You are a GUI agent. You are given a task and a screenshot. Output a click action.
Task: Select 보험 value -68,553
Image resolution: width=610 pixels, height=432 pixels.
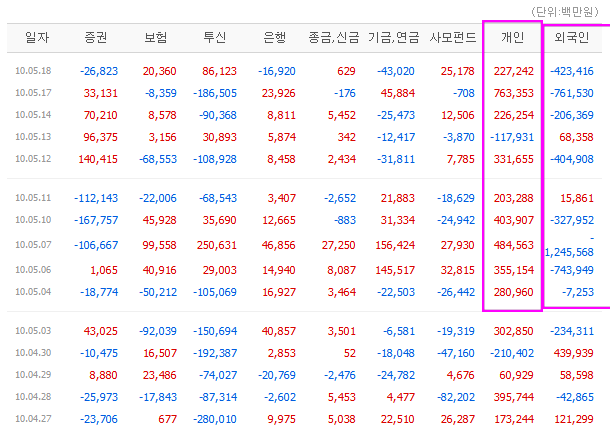tap(158, 159)
